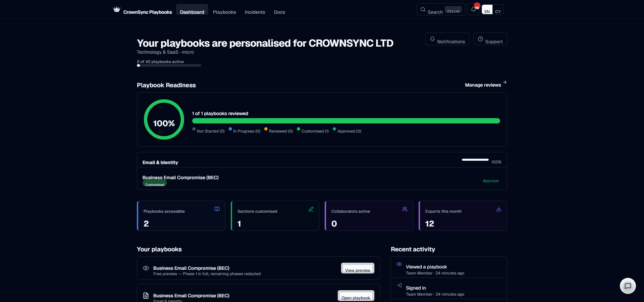Click the pencil icon on Sections customised card
The image size is (644, 302).
coord(311,209)
